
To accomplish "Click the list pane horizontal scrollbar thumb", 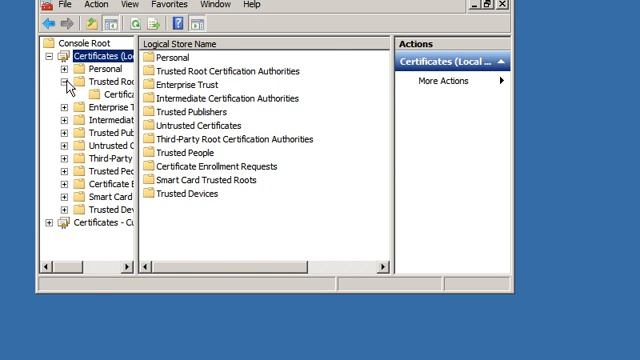I will click(229, 267).
